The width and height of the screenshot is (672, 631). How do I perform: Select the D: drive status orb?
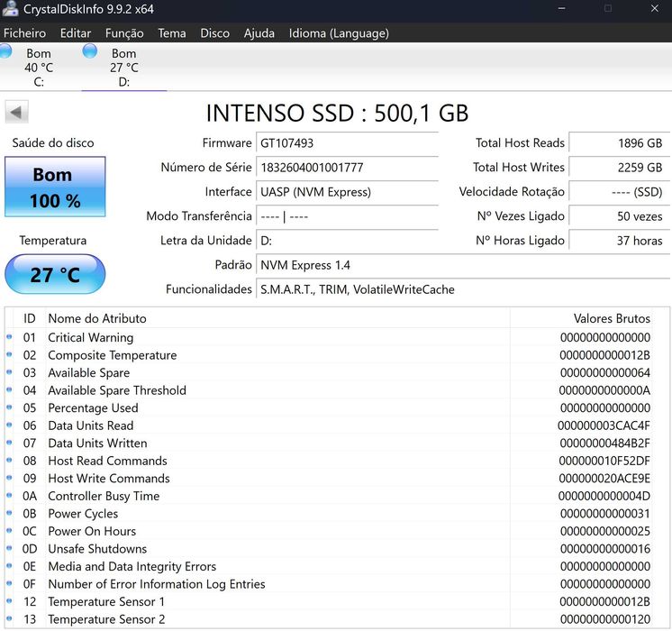point(89,51)
